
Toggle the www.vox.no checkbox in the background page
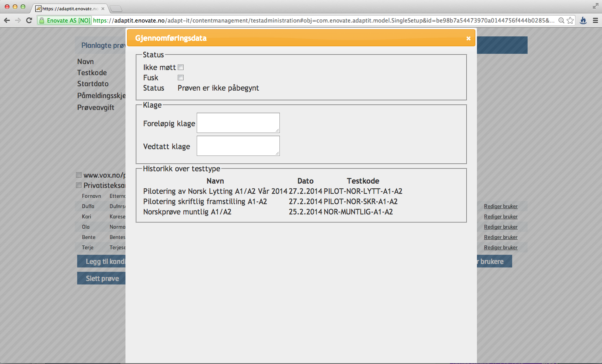point(79,175)
